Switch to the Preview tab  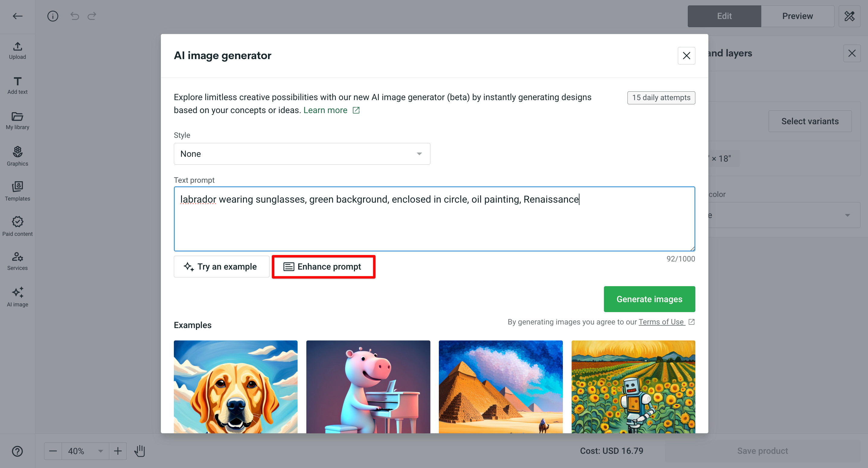click(x=797, y=16)
